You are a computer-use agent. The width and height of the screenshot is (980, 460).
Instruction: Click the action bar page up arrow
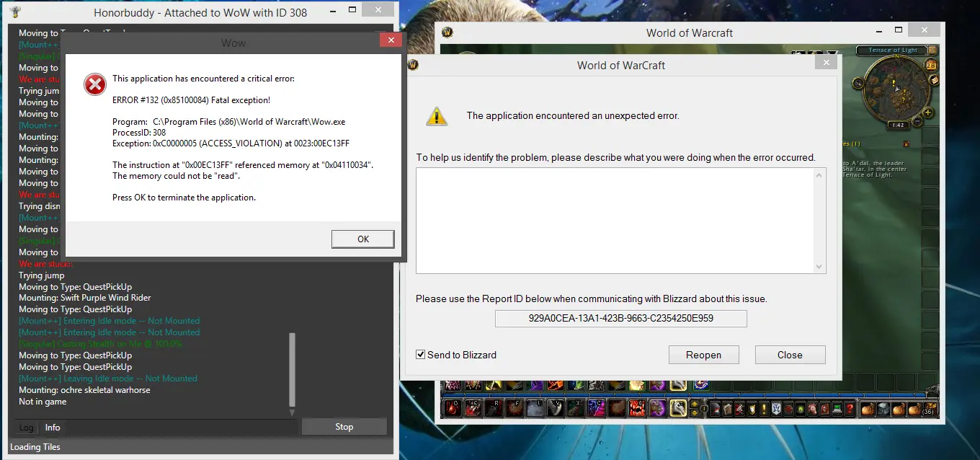(x=695, y=404)
